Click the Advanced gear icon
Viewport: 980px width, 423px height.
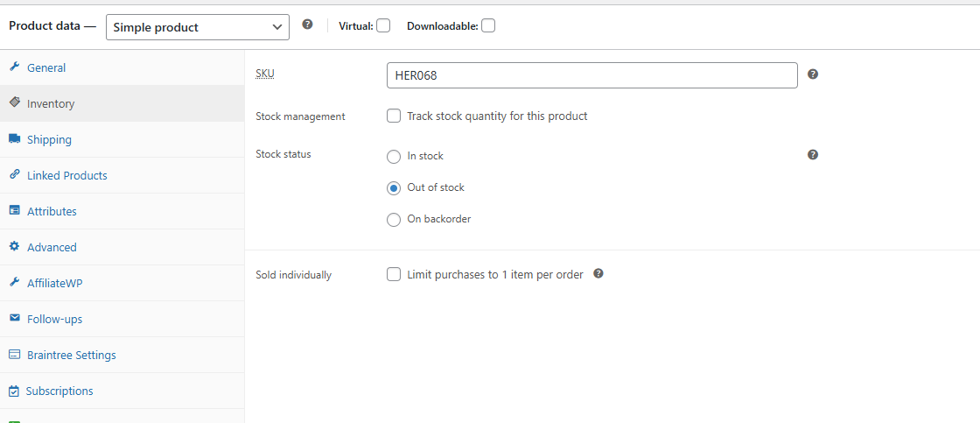(x=14, y=247)
